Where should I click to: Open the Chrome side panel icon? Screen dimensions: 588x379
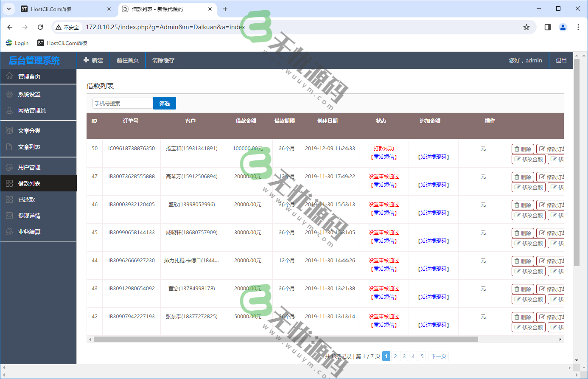(x=547, y=27)
